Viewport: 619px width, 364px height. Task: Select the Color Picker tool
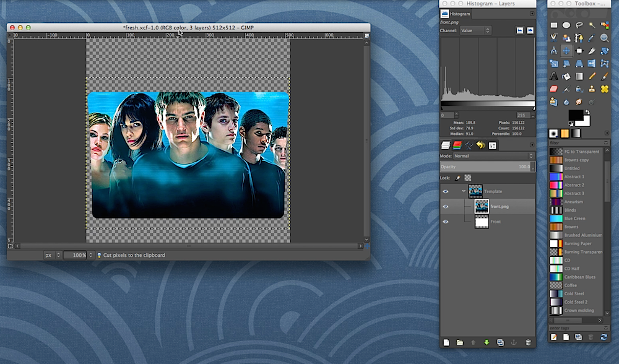(x=592, y=38)
